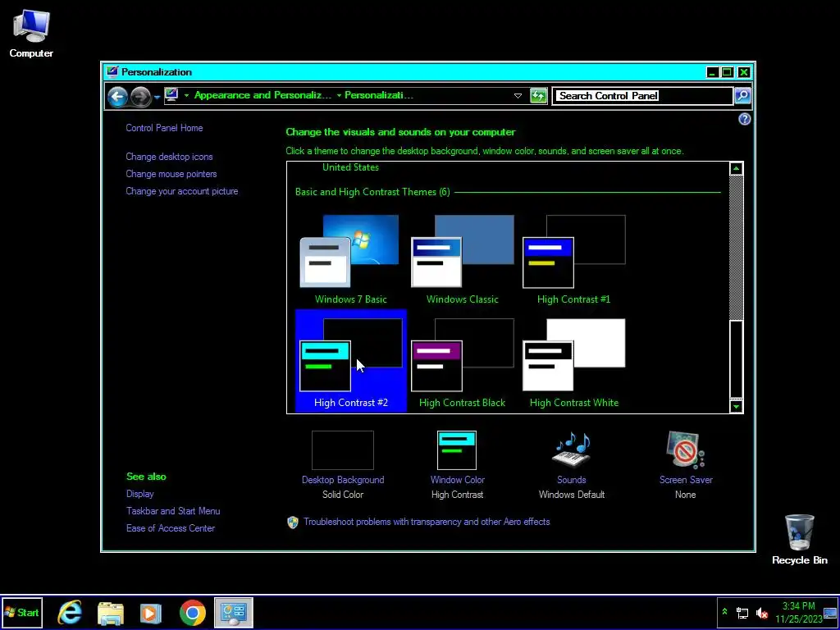
Task: Expand arrow before Appearance and Personalization breadcrumb
Action: point(186,95)
